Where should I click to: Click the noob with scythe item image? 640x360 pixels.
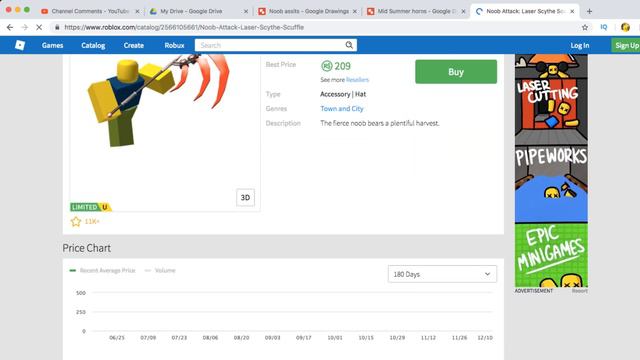(x=159, y=100)
